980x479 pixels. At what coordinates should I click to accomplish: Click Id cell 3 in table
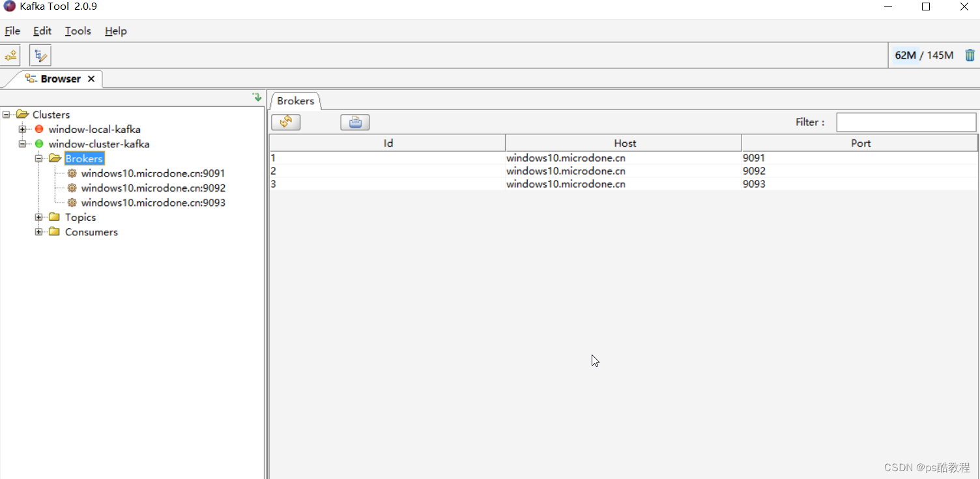coord(388,184)
